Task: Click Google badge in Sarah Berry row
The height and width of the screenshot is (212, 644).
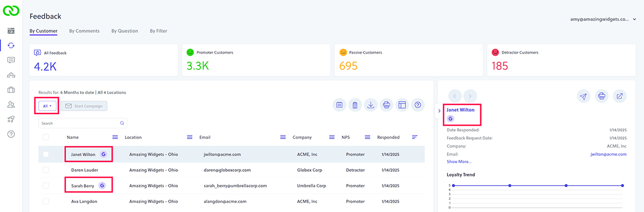Action: pyautogui.click(x=103, y=186)
